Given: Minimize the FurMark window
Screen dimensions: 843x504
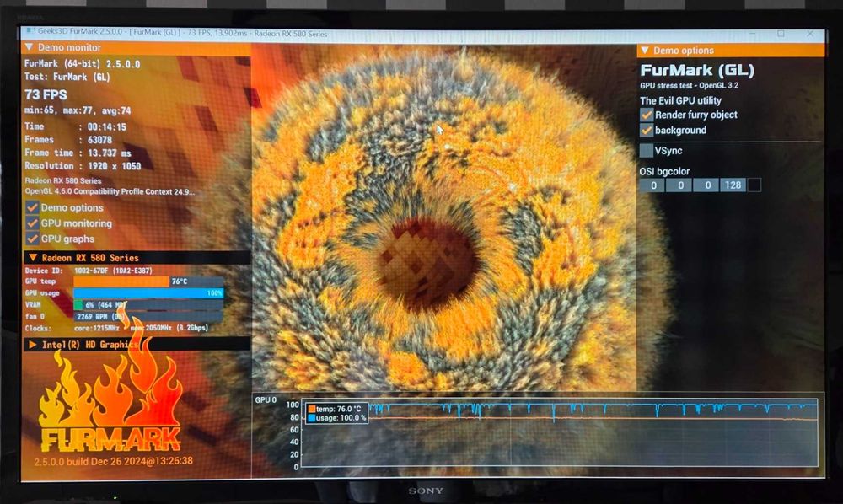Looking at the screenshot, I should pos(752,34).
